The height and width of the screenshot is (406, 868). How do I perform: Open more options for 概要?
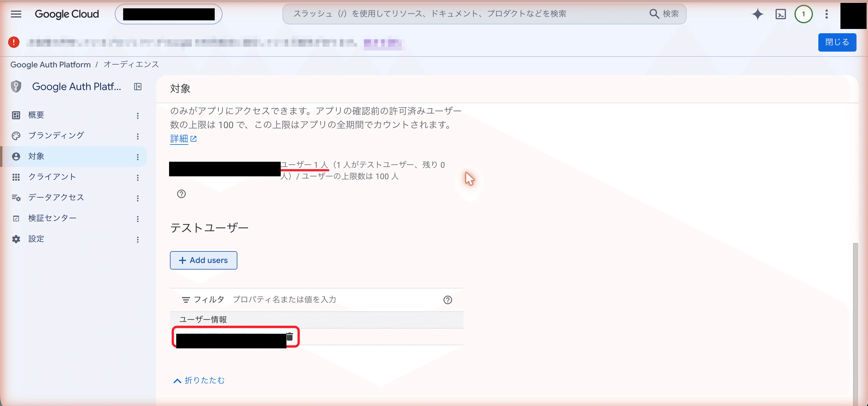click(x=137, y=116)
